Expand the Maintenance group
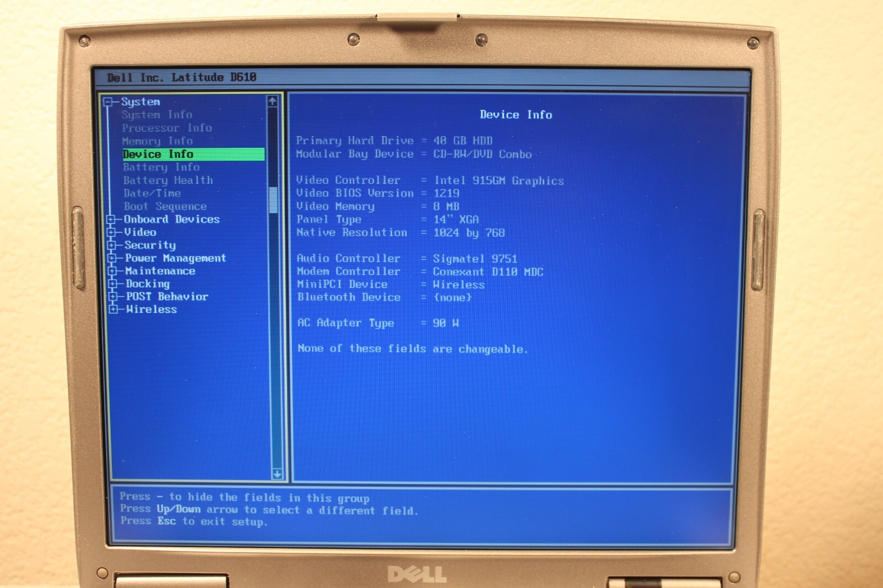The image size is (883, 588). tap(112, 271)
